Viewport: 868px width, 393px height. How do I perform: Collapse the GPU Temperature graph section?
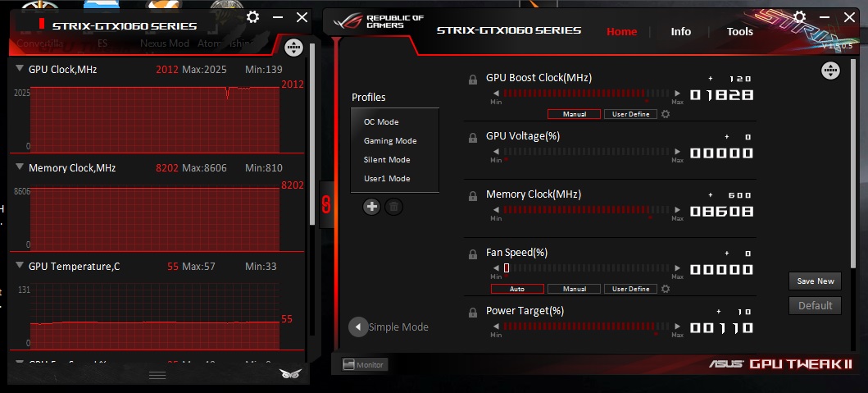(20, 266)
